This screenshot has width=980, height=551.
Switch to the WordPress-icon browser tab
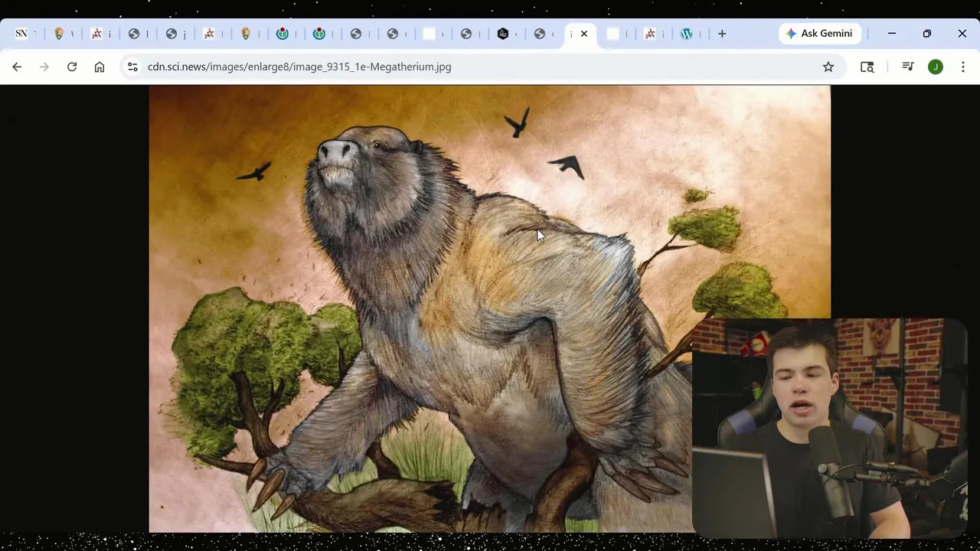[687, 34]
